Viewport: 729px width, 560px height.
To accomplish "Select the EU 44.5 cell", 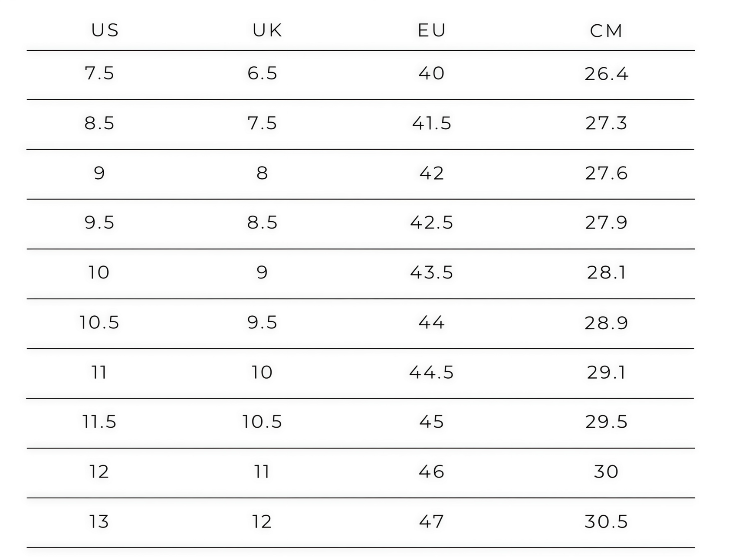I will (432, 373).
